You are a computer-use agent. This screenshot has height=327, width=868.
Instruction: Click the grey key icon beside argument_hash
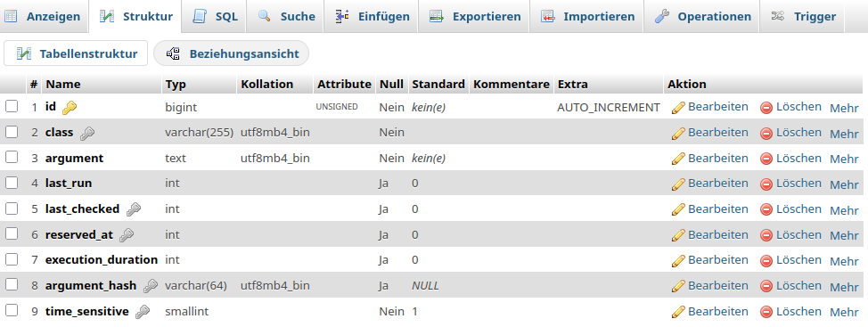(150, 287)
